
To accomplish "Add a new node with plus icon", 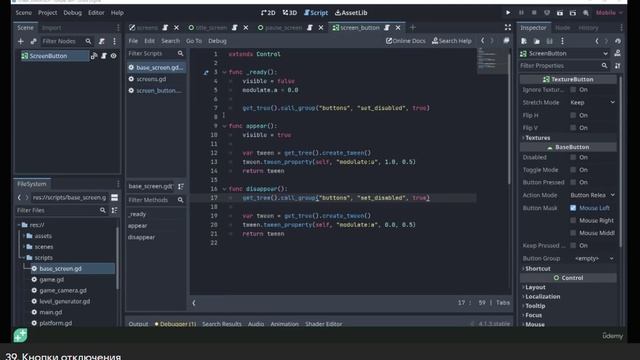I will 20,41.
